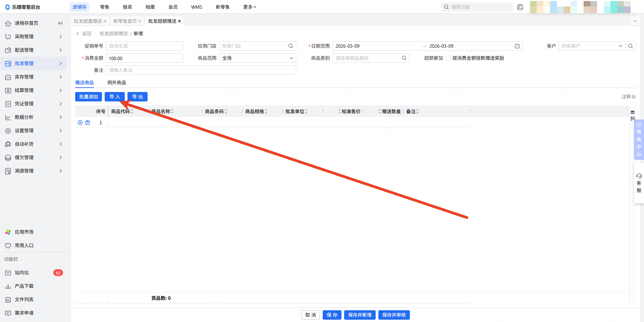This screenshot has height=322, width=644.
Task: Open the WMS top menu
Action: 197,7
